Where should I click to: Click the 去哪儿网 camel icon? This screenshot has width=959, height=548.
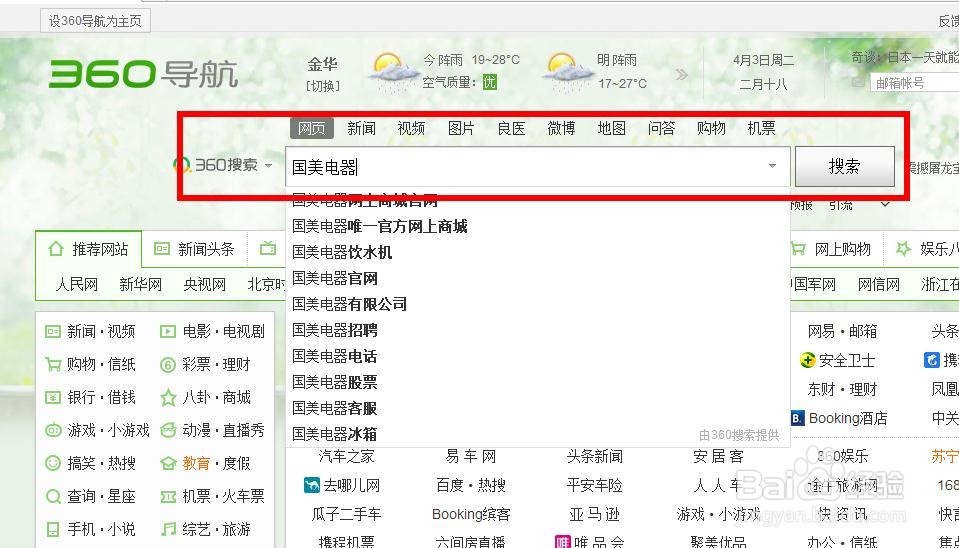312,486
